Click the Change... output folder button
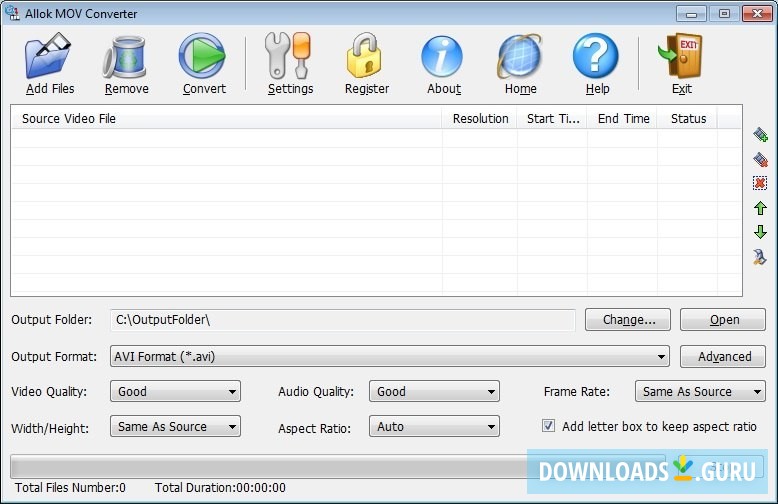778x504 pixels. (628, 319)
